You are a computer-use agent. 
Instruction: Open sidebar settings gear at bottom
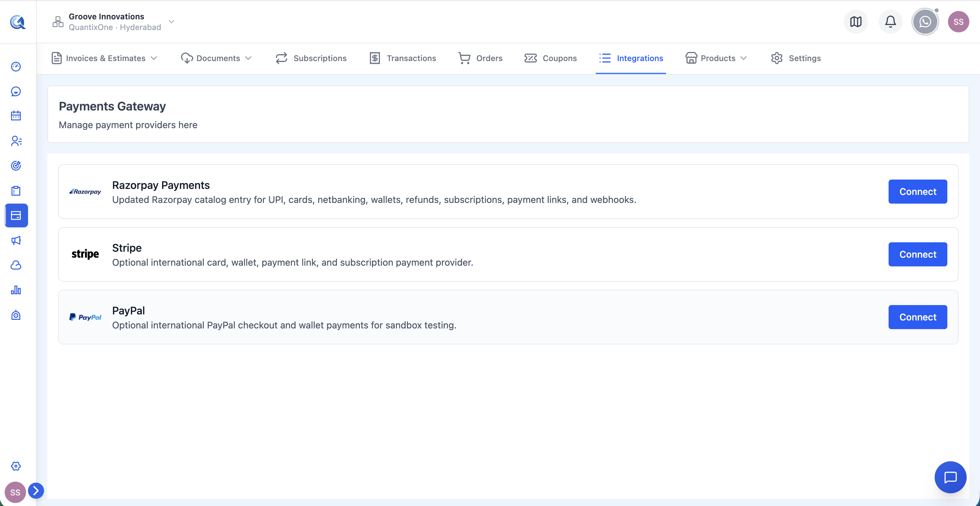16,466
